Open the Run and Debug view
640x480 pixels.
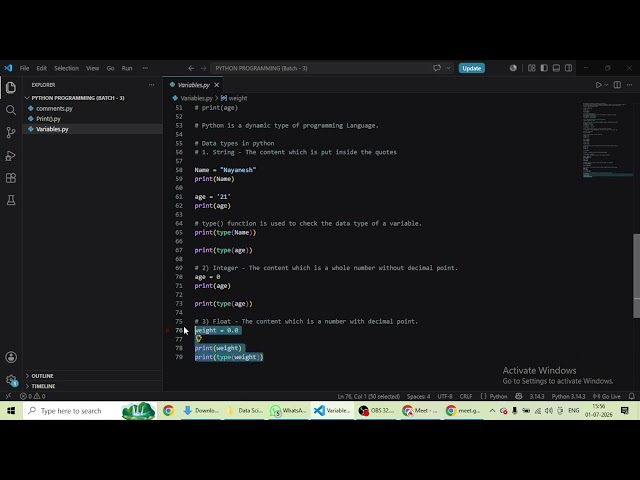click(11, 156)
